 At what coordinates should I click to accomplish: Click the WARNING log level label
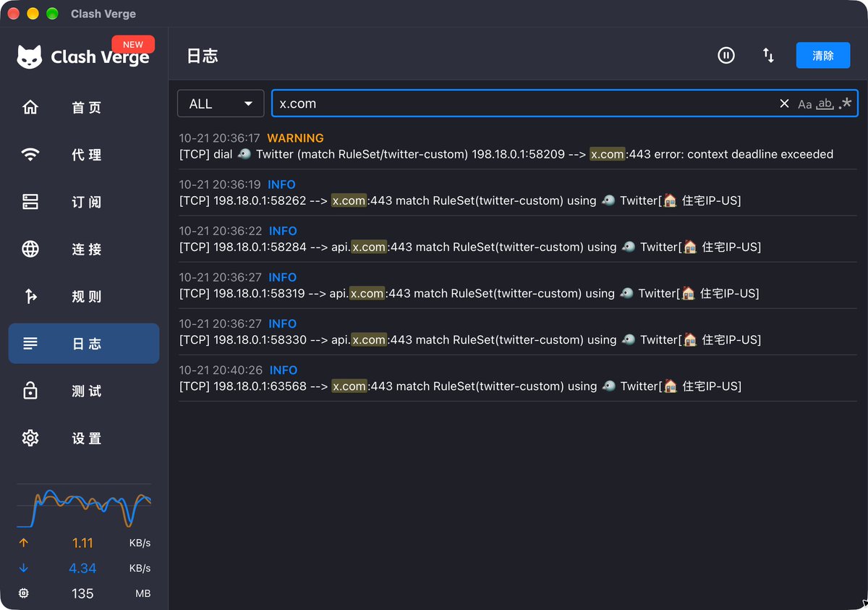click(295, 138)
